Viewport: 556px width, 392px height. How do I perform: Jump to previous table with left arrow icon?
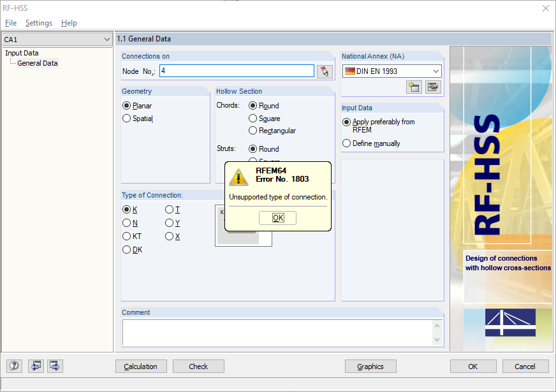point(36,366)
